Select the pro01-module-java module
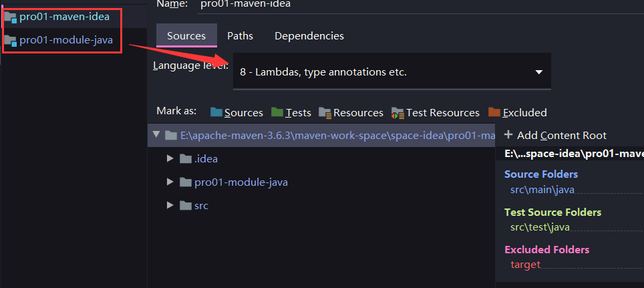Viewport: 644px width, 288px height. point(66,40)
